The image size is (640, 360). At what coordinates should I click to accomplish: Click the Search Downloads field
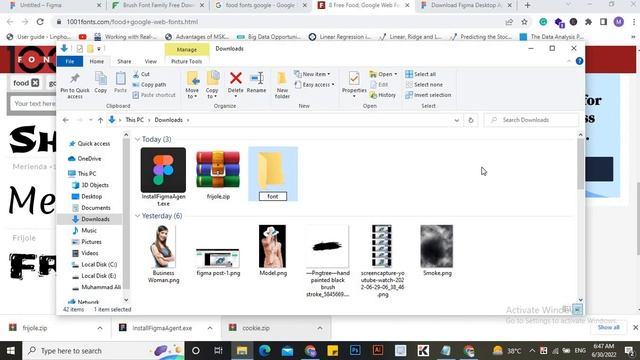(x=531, y=120)
